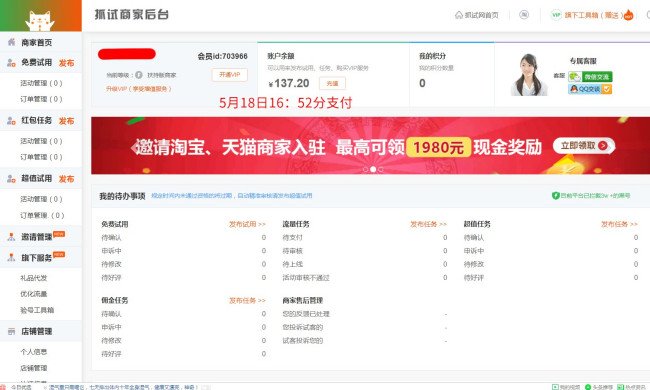Image resolution: width=650 pixels, height=390 pixels.
Task: Click the 立即领取 banner button
Action: (584, 146)
